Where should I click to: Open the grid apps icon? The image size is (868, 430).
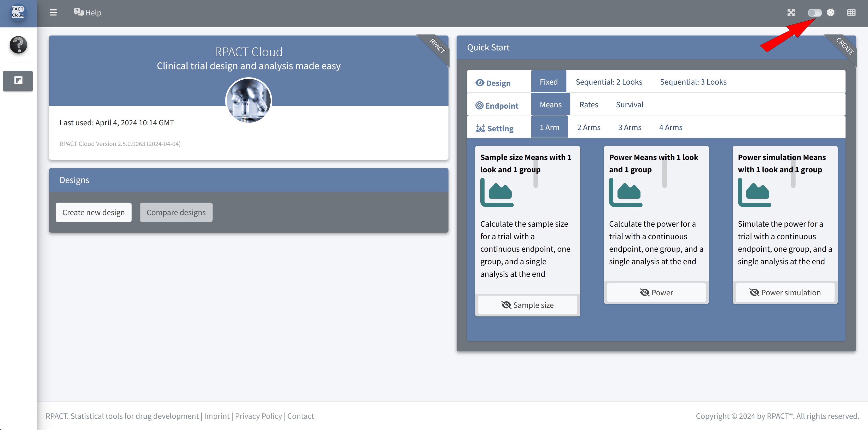click(x=851, y=13)
